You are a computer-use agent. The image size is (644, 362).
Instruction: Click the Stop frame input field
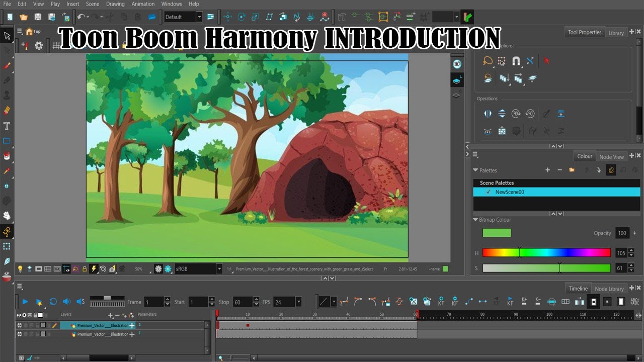click(243, 302)
